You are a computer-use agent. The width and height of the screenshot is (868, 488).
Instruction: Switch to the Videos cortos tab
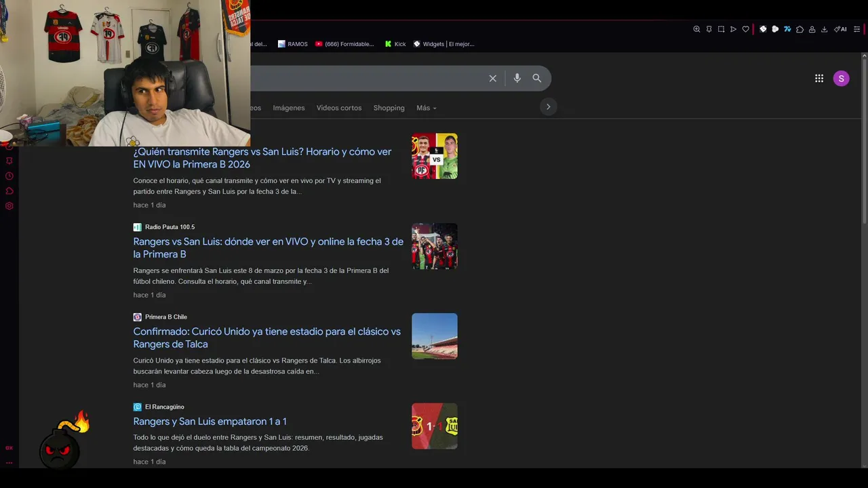339,108
